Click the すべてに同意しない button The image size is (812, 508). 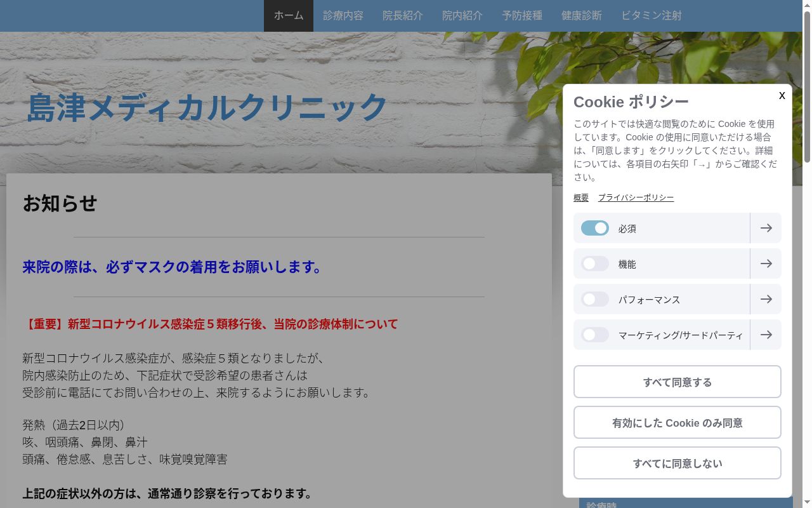[x=678, y=463]
